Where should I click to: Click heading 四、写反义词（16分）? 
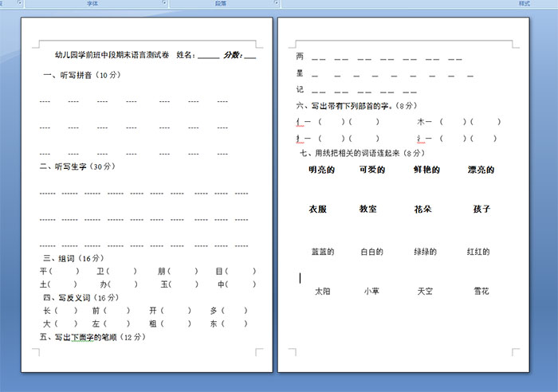pos(81,298)
